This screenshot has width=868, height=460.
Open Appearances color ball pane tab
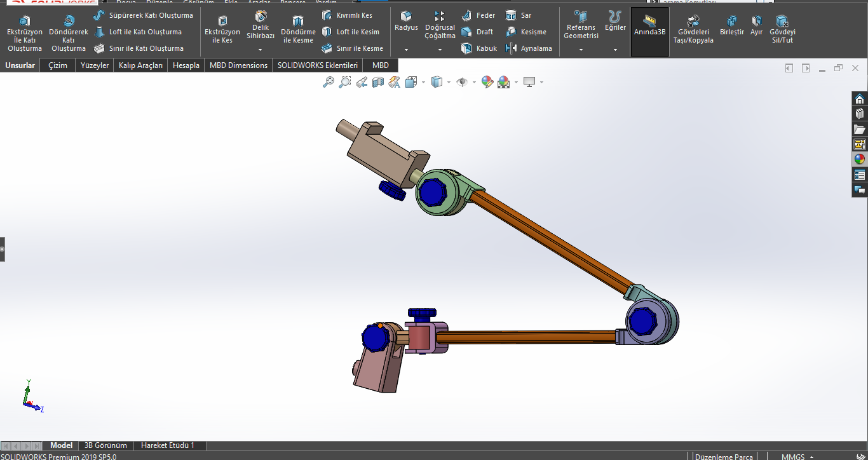860,159
